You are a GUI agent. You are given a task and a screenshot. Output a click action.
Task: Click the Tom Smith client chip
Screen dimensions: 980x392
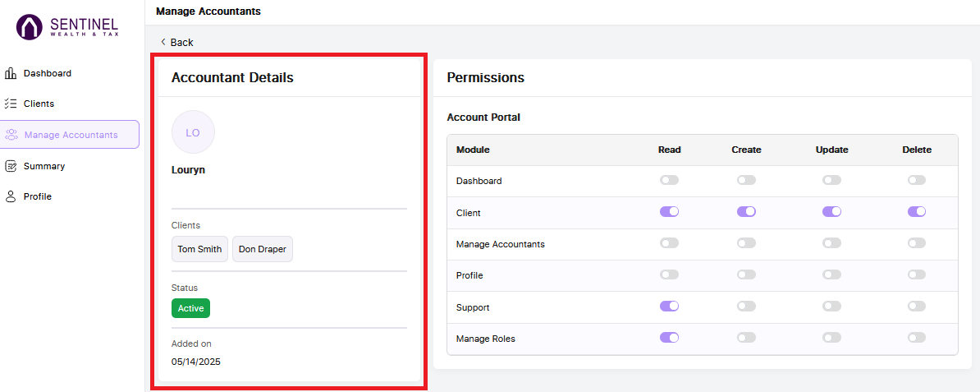[200, 249]
